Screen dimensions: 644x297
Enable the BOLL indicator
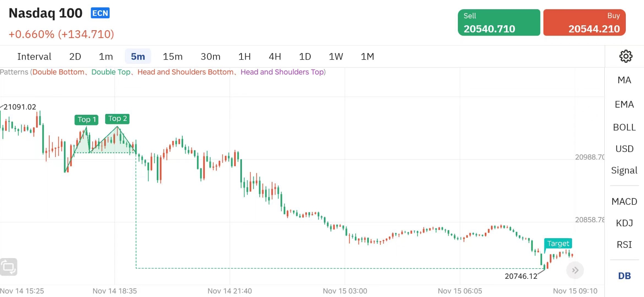(x=624, y=128)
